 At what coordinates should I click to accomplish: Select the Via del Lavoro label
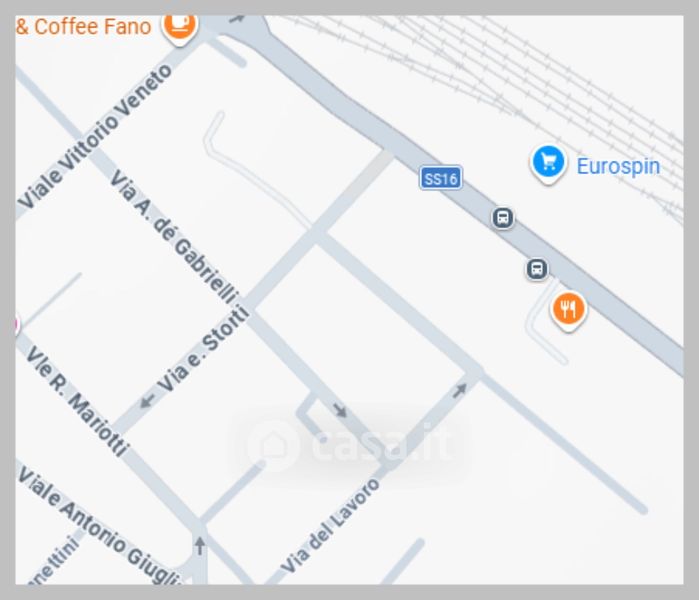331,526
